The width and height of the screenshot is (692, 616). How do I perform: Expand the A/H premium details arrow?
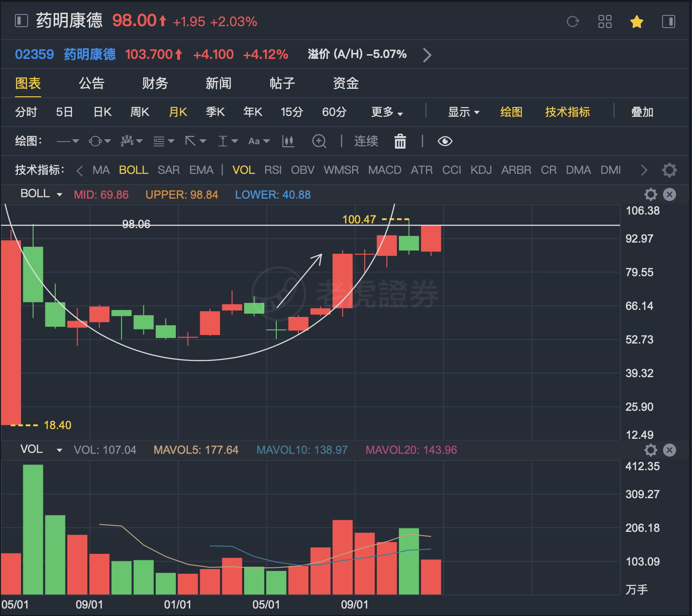427,55
